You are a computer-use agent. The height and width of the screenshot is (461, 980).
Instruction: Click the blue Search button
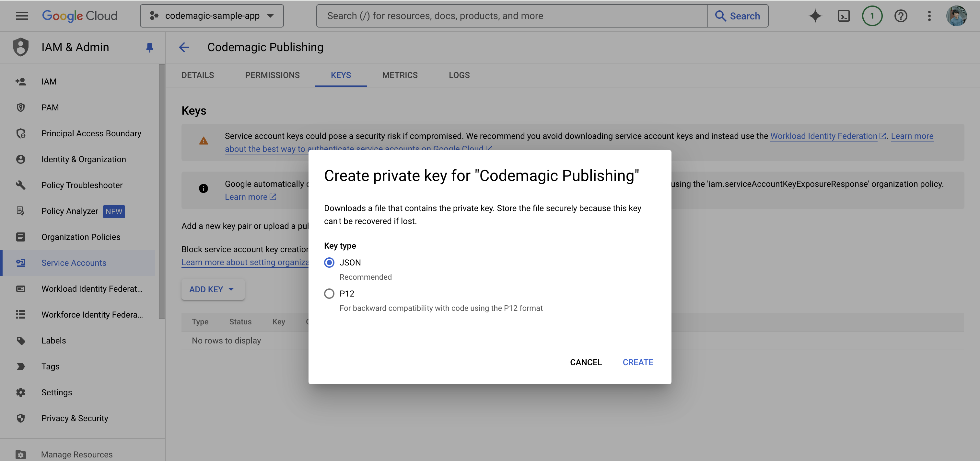[738, 16]
